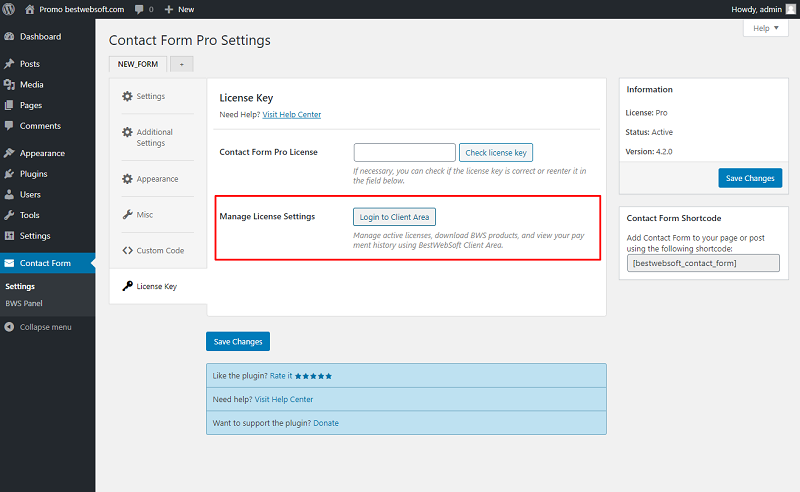Click the plus icon next to New
The image size is (800, 492).
[x=169, y=9]
